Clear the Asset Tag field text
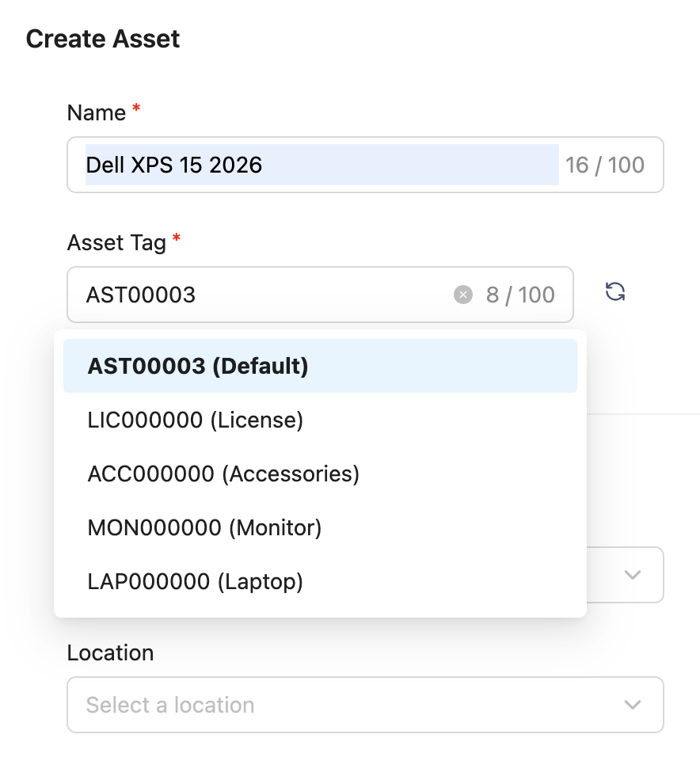The image size is (700, 757). [463, 295]
